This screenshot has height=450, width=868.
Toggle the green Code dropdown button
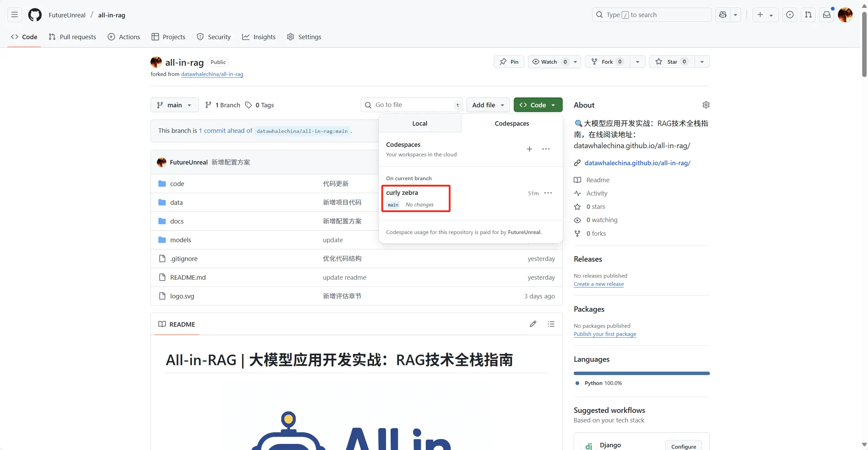(538, 105)
